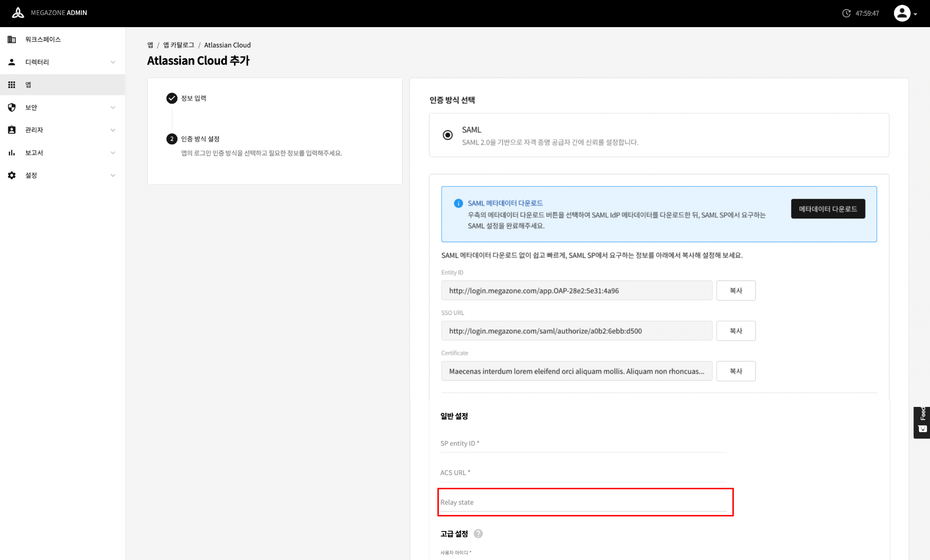Screen dimensions: 930x560
Task: Click the 사용자 아이디 field label
Action: (x=456, y=553)
